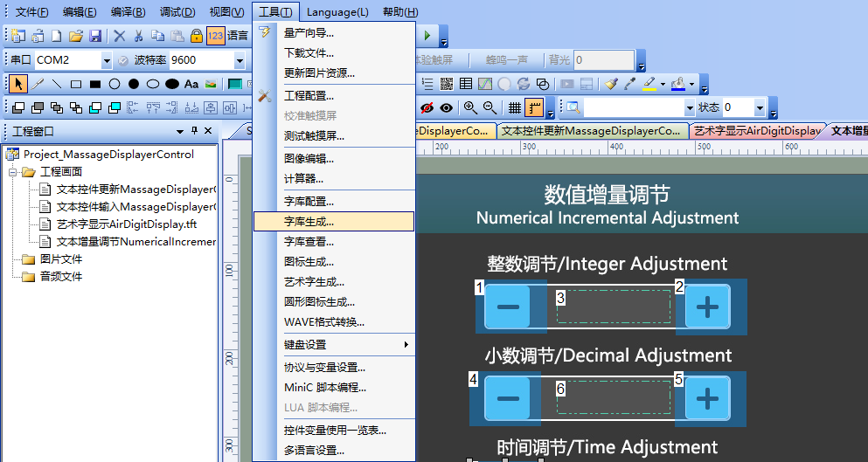Click the curve waveform control icon
Viewport: 868px width, 462px height.
[x=485, y=84]
